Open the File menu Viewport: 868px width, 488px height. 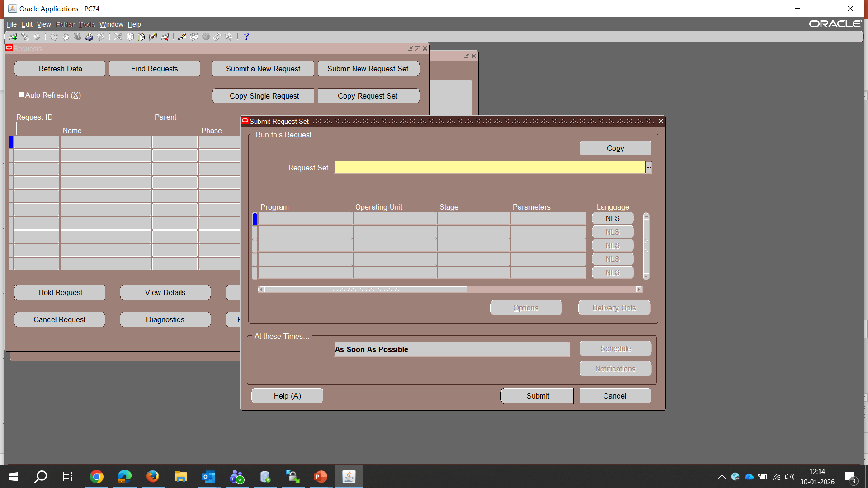[11, 24]
